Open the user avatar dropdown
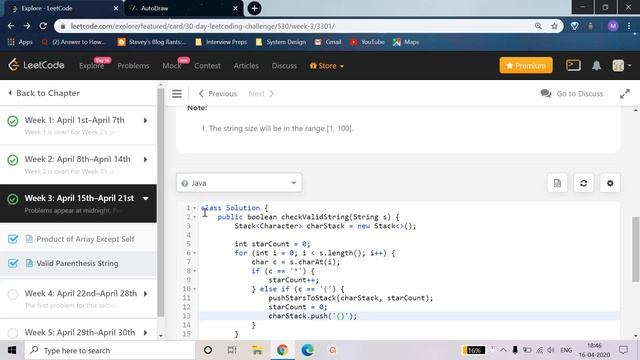The image size is (640, 360). pos(622,65)
